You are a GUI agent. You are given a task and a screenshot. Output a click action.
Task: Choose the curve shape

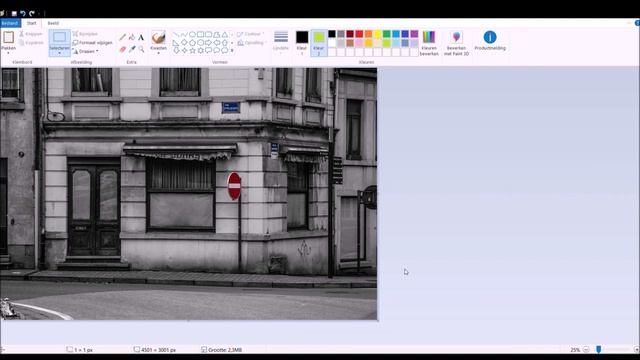(x=184, y=34)
